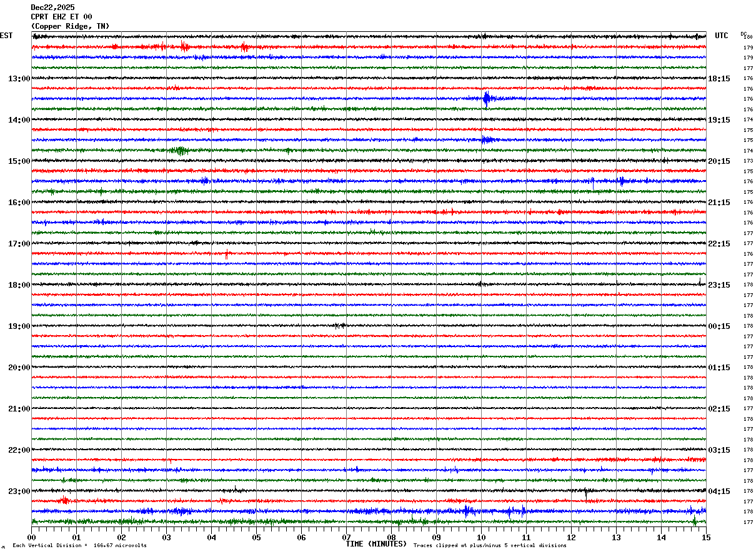Screen dimensions: 756x554
Task: Click the 19:15 UTC time label
Action: click(719, 120)
